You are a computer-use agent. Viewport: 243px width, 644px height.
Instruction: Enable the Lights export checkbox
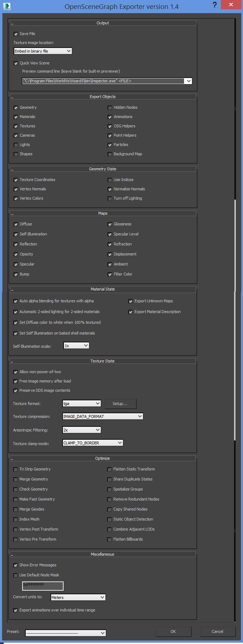click(16, 145)
